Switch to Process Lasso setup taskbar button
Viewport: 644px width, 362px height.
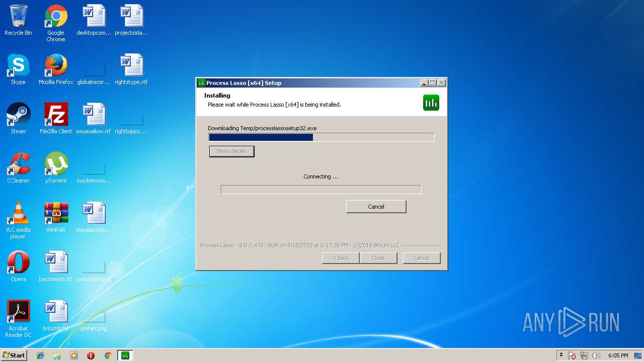[x=125, y=355]
